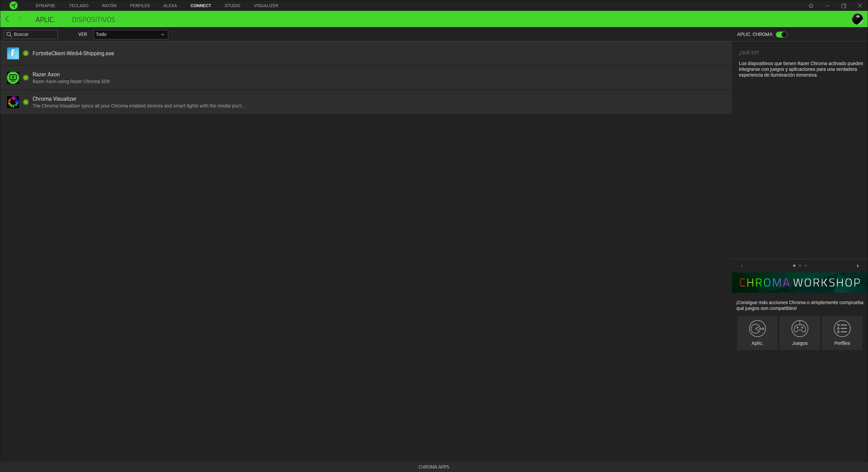The image size is (868, 472).
Task: Show previous info panel slide arrow
Action: [742, 266]
